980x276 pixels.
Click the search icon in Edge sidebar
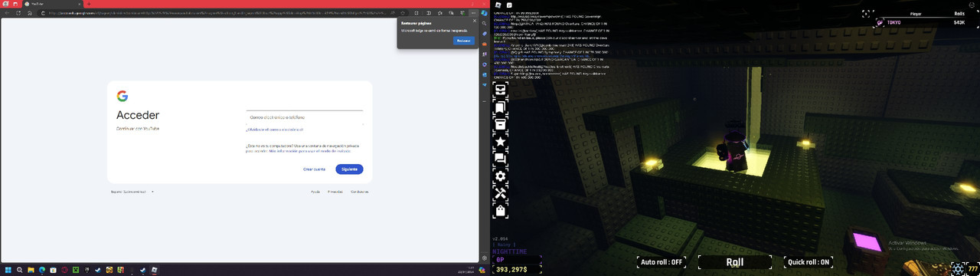(x=484, y=24)
